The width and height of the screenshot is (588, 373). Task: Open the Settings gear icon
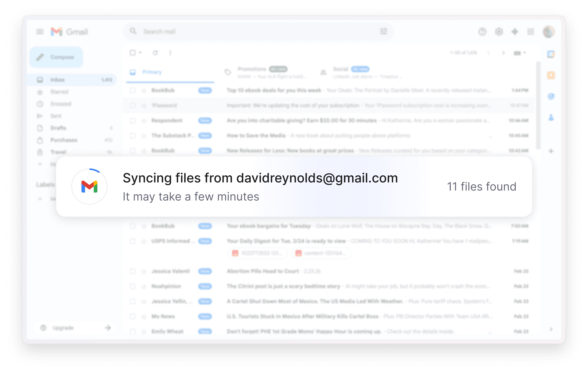499,32
